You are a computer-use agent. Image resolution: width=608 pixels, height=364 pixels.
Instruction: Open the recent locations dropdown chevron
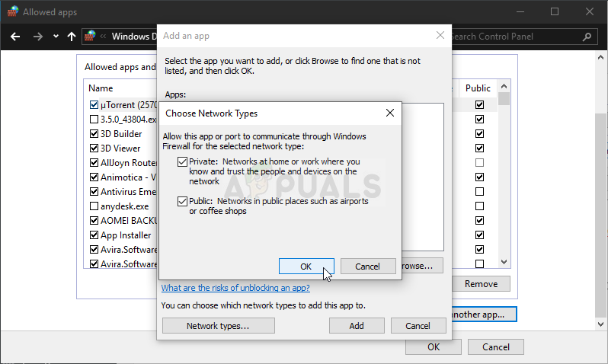pos(56,37)
